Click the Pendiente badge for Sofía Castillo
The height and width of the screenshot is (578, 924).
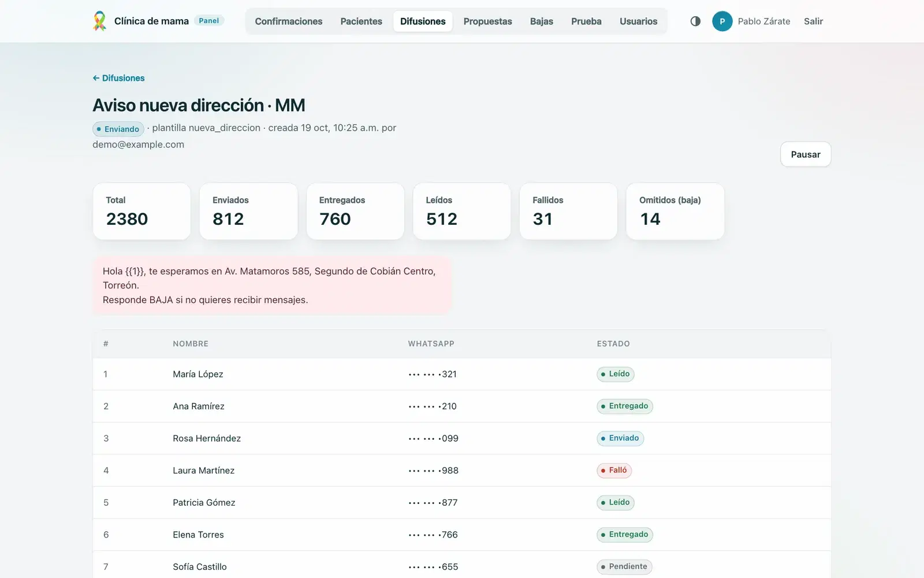pos(624,566)
